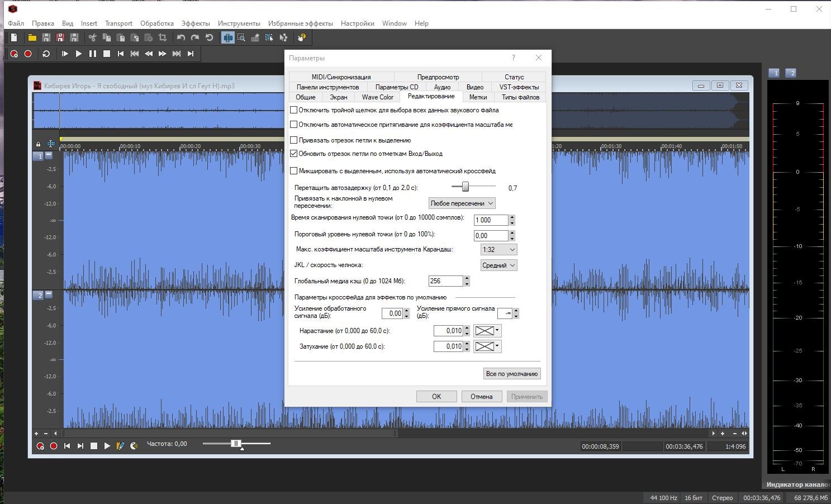831x504 pixels.
Task: Select the Crop tool in toolbar
Action: (x=163, y=37)
